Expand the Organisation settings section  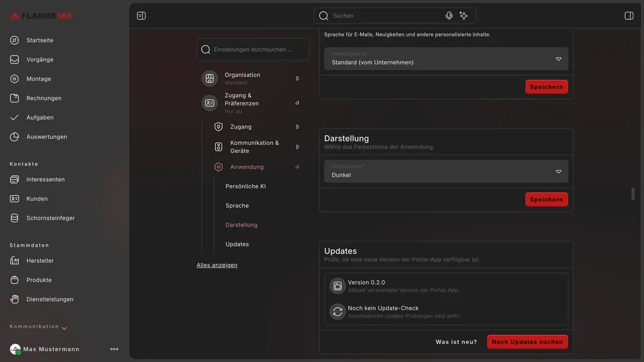coord(297,78)
